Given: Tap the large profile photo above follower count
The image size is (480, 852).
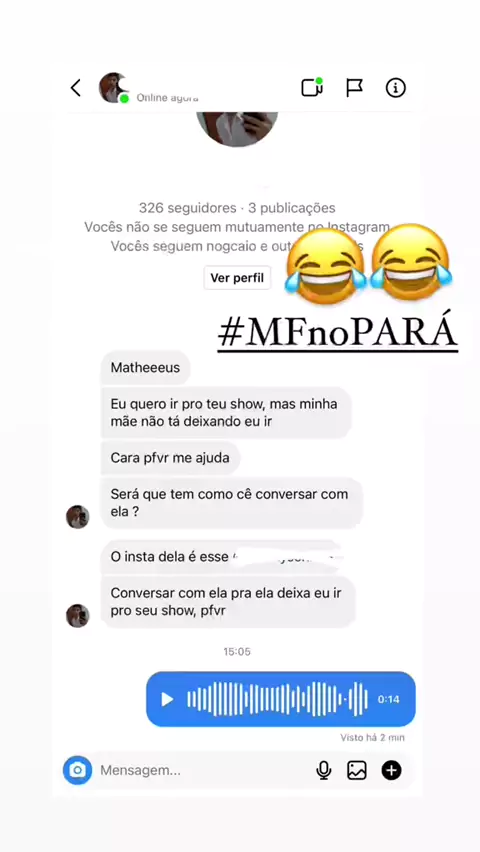Looking at the screenshot, I should click(237, 129).
